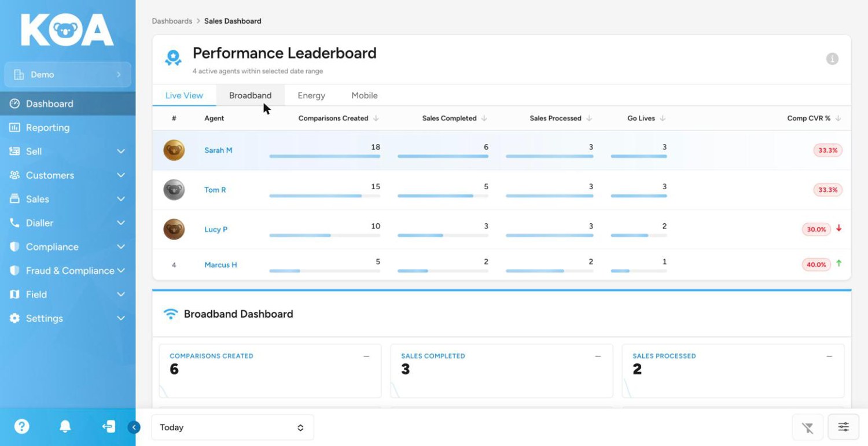Click the Sales Dashboard breadcrumb text
This screenshot has height=446, width=868.
click(233, 21)
